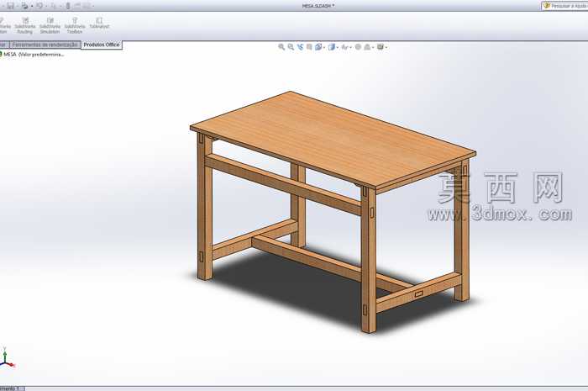Click the table top in the 3D model
The image size is (588, 391).
click(x=333, y=139)
